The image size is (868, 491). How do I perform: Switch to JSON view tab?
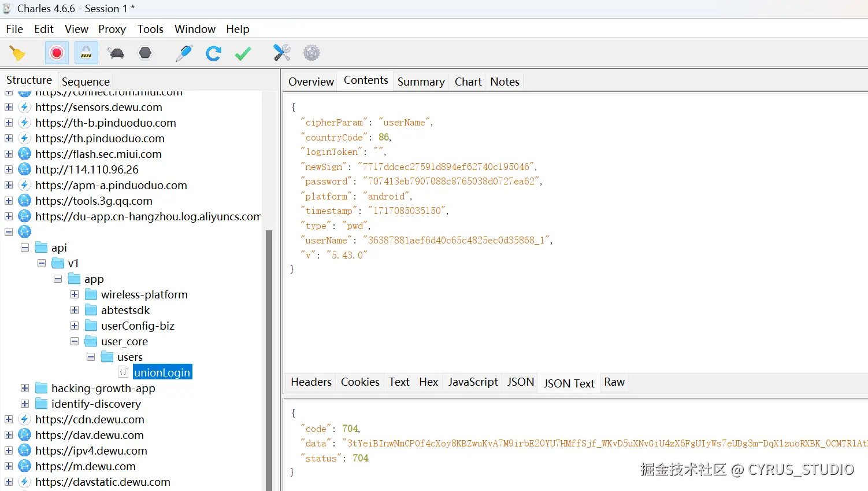pos(521,382)
